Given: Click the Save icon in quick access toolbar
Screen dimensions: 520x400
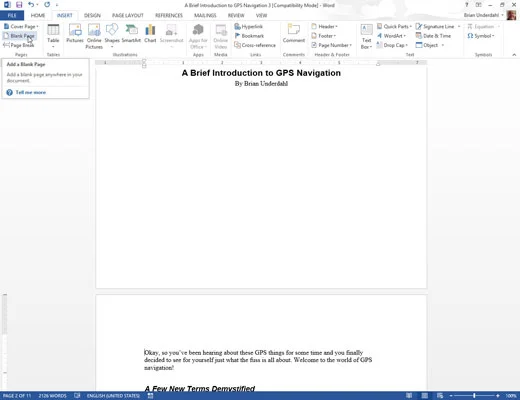Looking at the screenshot, I should tap(19, 5).
